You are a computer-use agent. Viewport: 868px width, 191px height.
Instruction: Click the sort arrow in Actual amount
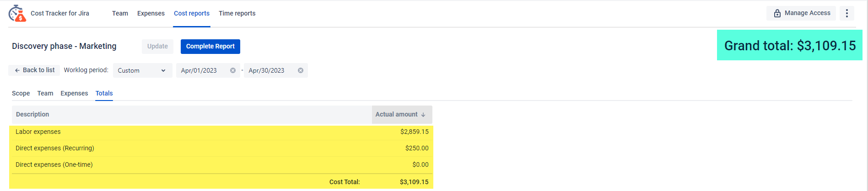[423, 115]
